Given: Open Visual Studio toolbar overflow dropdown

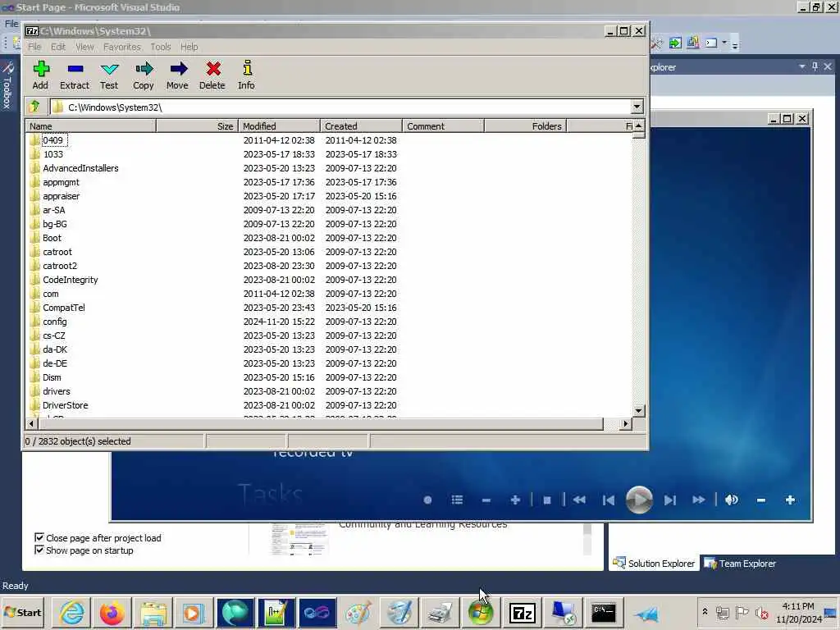Looking at the screenshot, I should 735,45.
